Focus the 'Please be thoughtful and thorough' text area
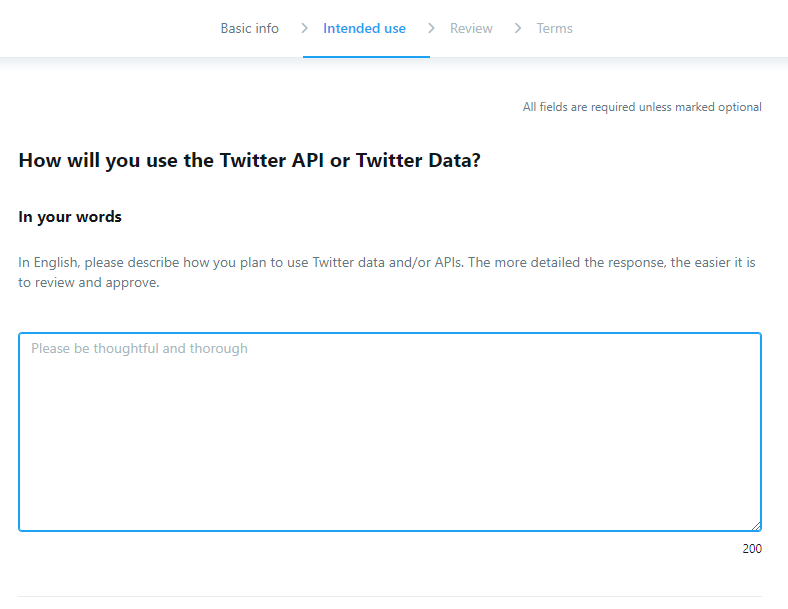This screenshot has height=609, width=788. pyautogui.click(x=390, y=432)
